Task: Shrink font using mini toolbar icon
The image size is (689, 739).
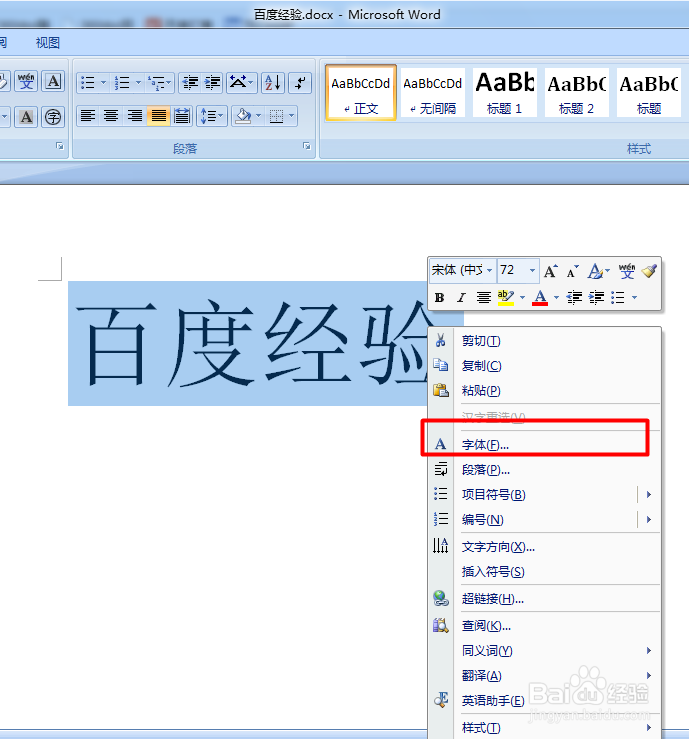Action: (573, 271)
